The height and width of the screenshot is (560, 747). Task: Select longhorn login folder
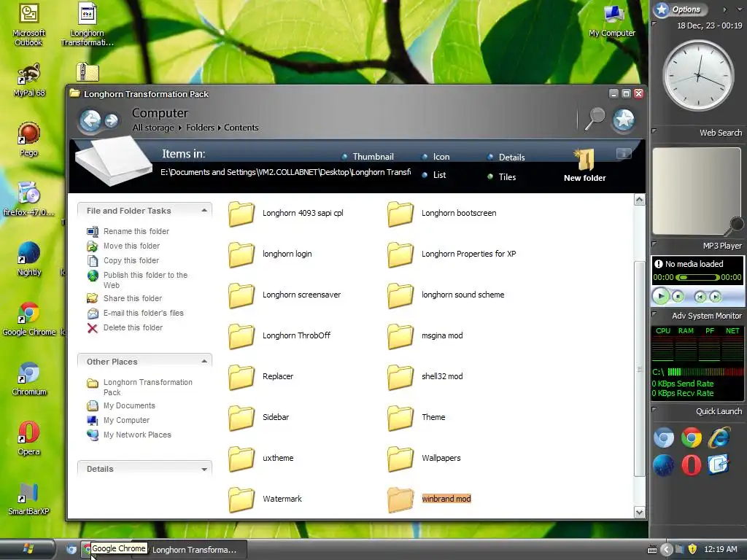(270, 254)
